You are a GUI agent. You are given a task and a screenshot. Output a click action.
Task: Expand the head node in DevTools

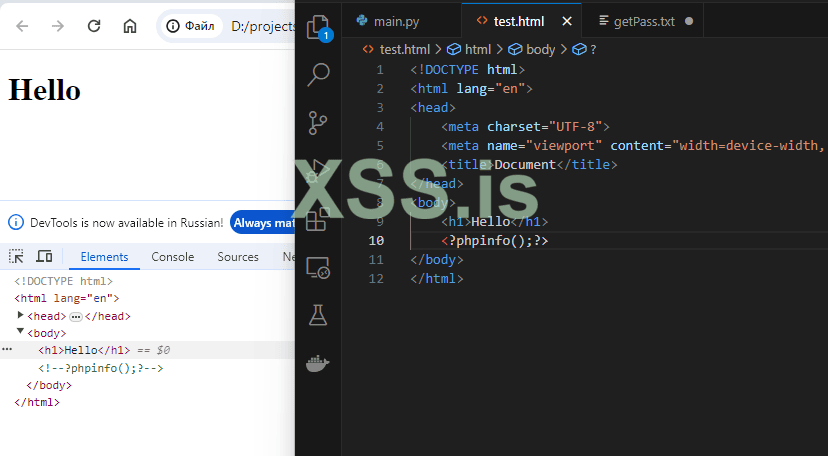21,315
